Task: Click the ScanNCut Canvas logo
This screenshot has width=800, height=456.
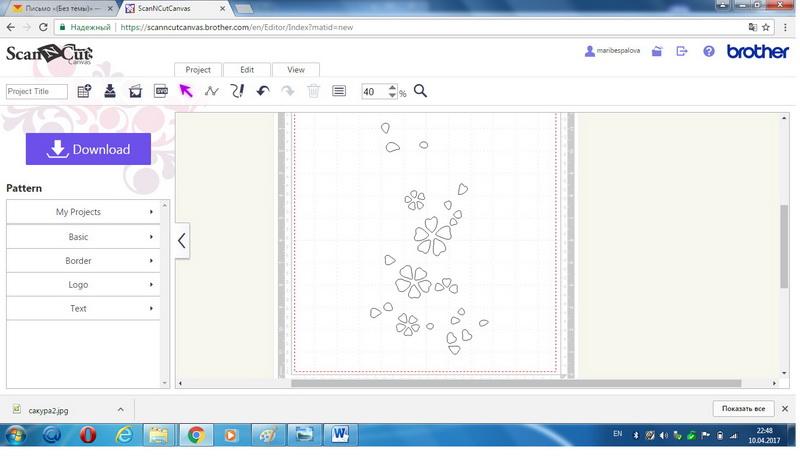Action: click(49, 54)
